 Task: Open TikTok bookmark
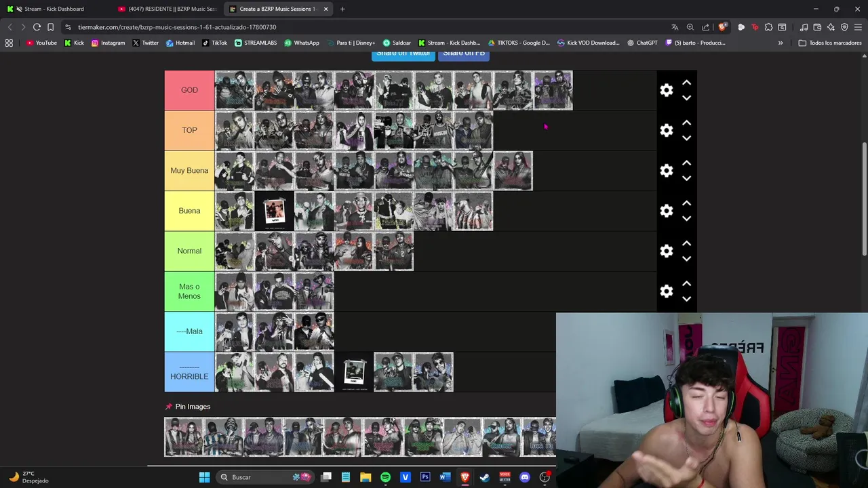click(x=215, y=43)
